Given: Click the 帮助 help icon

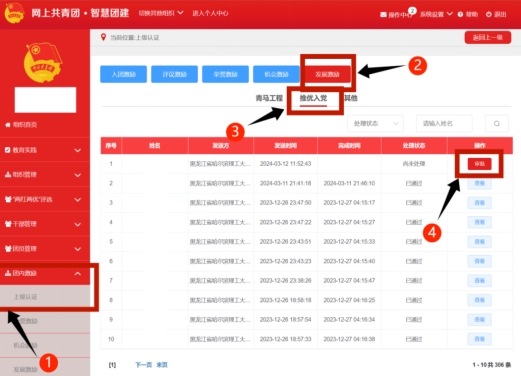Looking at the screenshot, I should click(460, 14).
